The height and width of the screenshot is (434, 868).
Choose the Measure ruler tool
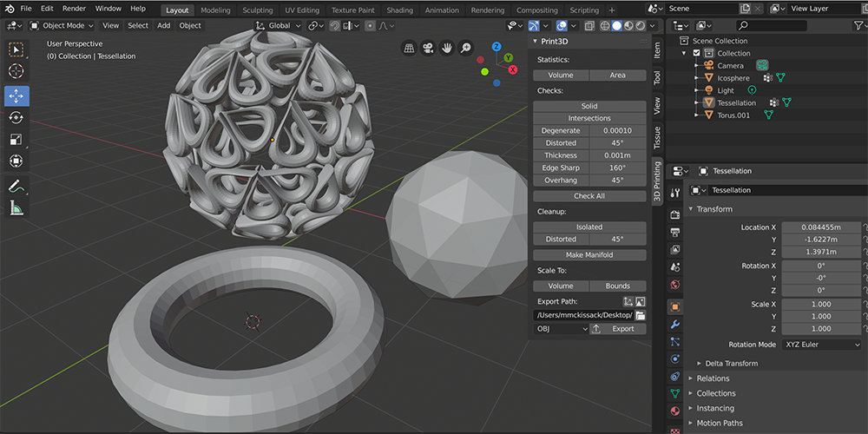16,207
